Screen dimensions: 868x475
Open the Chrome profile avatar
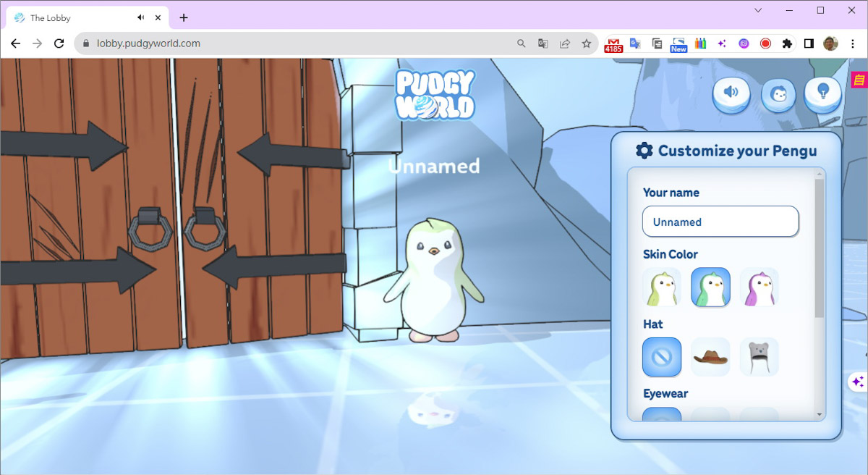[830, 43]
